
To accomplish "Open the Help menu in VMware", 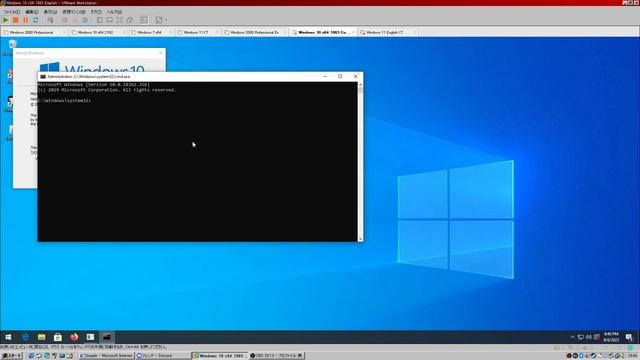I will [114, 12].
